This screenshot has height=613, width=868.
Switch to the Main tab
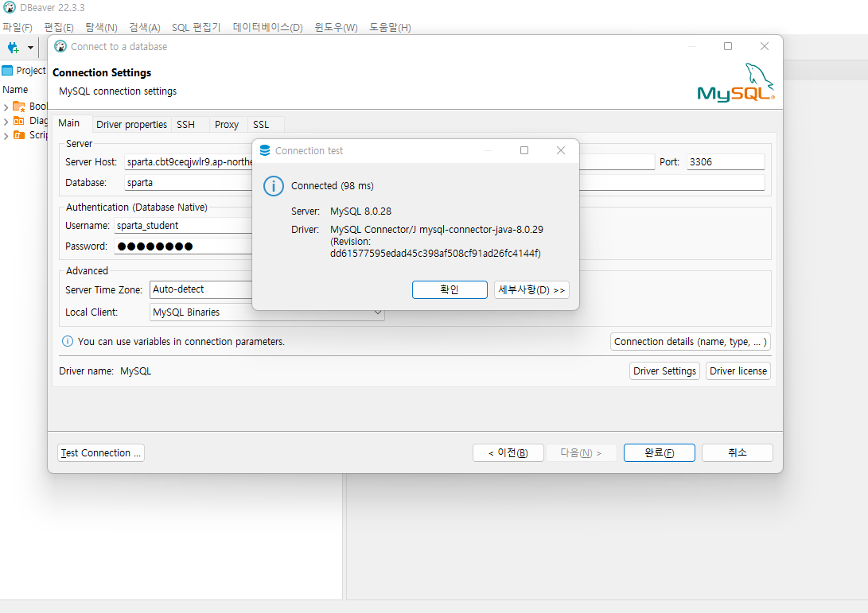(x=69, y=123)
